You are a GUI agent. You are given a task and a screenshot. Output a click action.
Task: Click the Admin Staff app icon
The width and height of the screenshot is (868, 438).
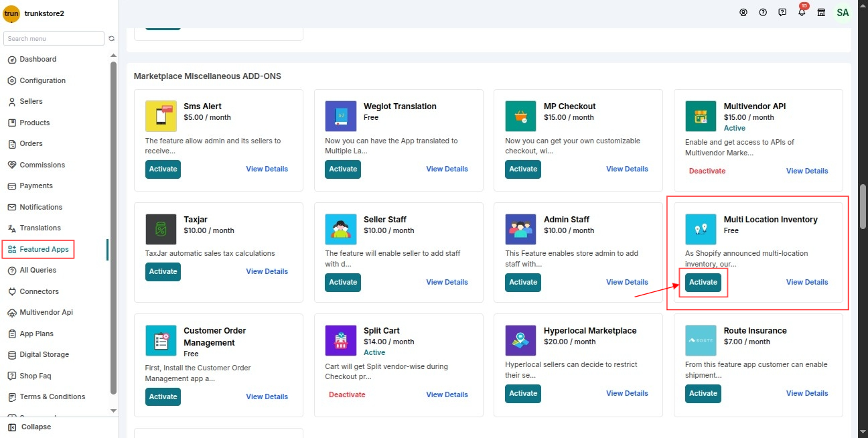point(521,230)
